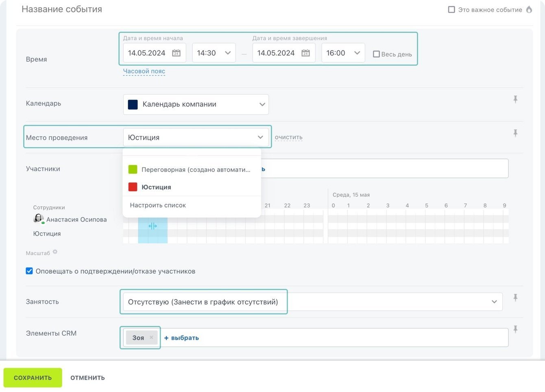Click Анастасия Осипова's avatar

click(x=39, y=219)
